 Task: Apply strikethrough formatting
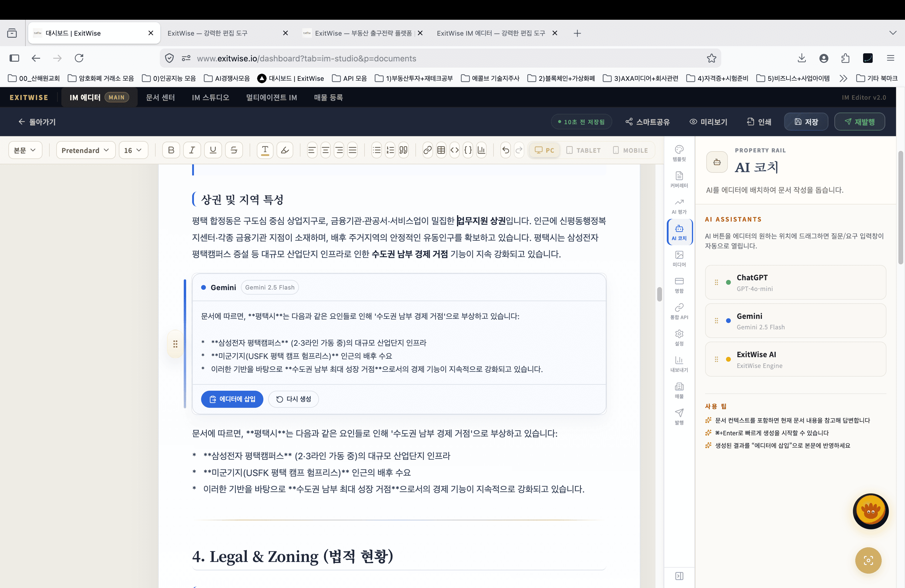[234, 150]
